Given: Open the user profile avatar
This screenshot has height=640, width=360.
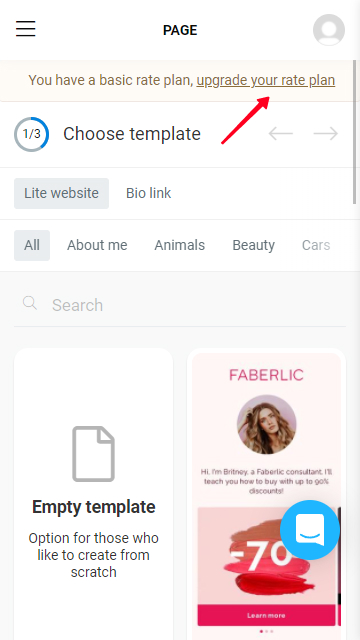Looking at the screenshot, I should pos(329,30).
